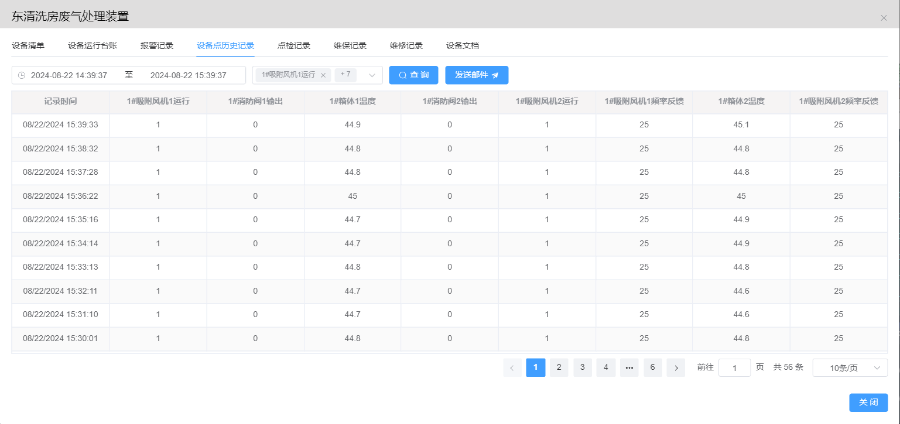Switch to the 设备清单 tab

(28, 45)
